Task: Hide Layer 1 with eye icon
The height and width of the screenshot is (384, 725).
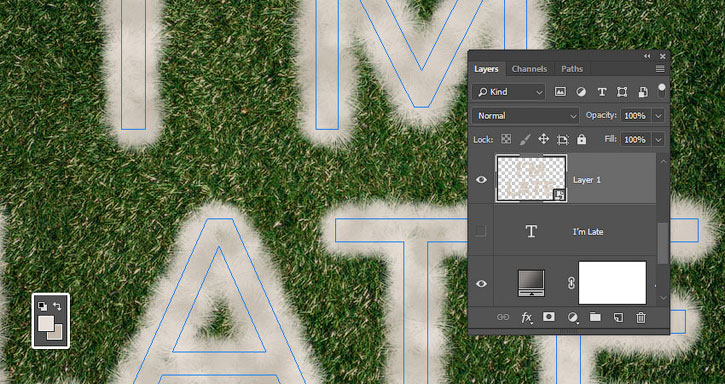Action: (481, 180)
